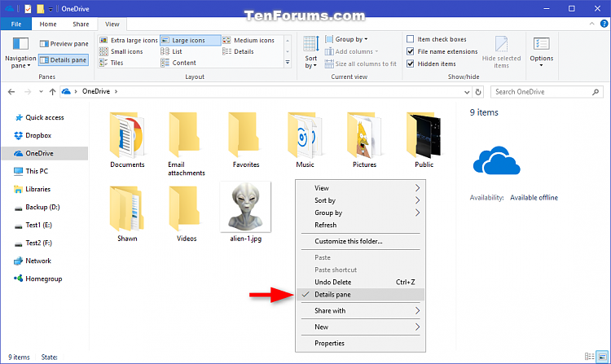The height and width of the screenshot is (364, 611).
Task: Toggle the Details pane ribbon button
Action: click(x=64, y=60)
